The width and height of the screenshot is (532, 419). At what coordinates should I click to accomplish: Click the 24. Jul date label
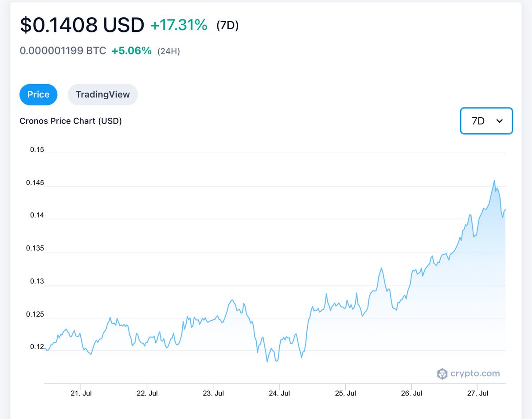pos(279,393)
